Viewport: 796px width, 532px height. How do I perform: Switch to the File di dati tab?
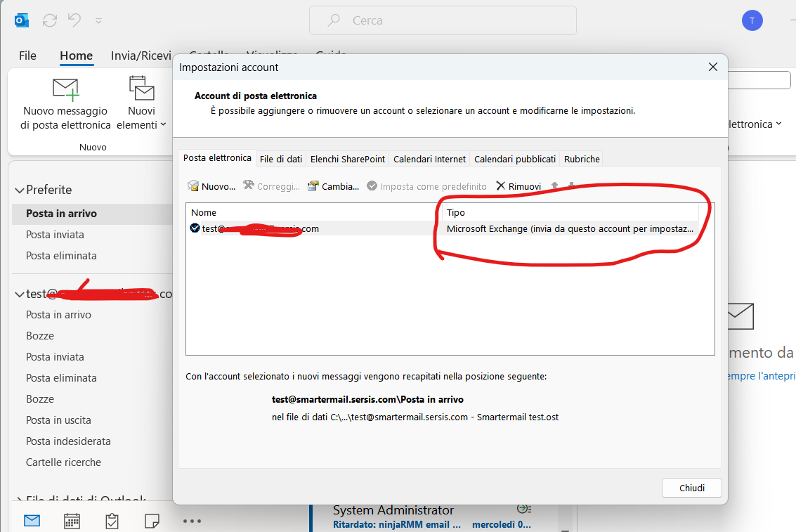coord(281,159)
